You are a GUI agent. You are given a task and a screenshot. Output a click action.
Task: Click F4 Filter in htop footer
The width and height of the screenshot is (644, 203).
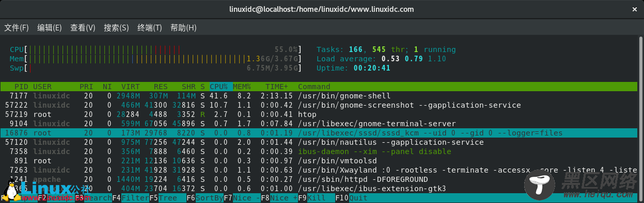[x=131, y=198]
